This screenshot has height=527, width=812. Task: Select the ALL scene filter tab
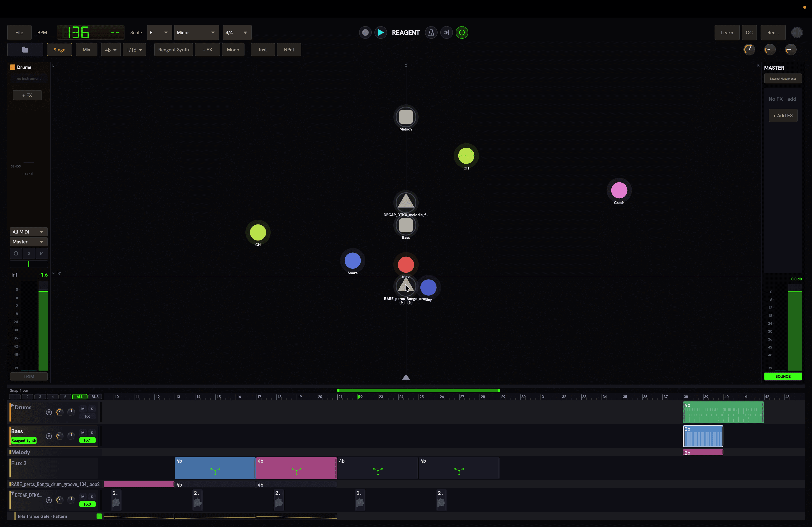[79, 397]
